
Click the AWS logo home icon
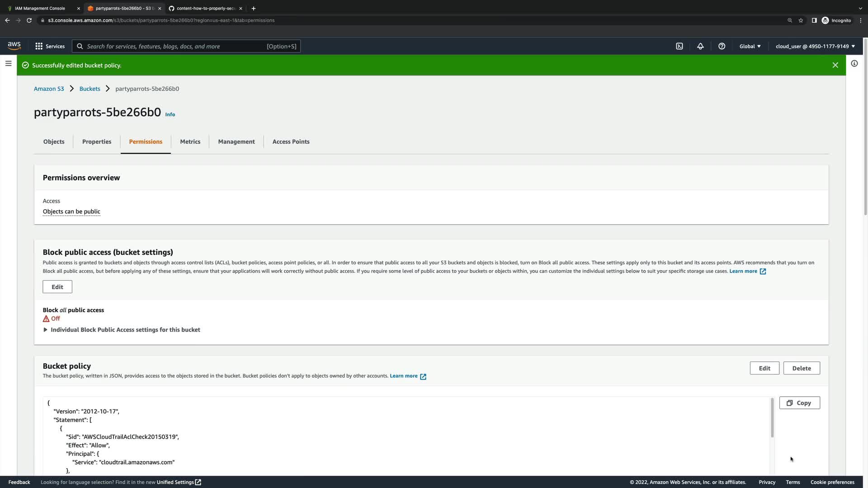[14, 46]
